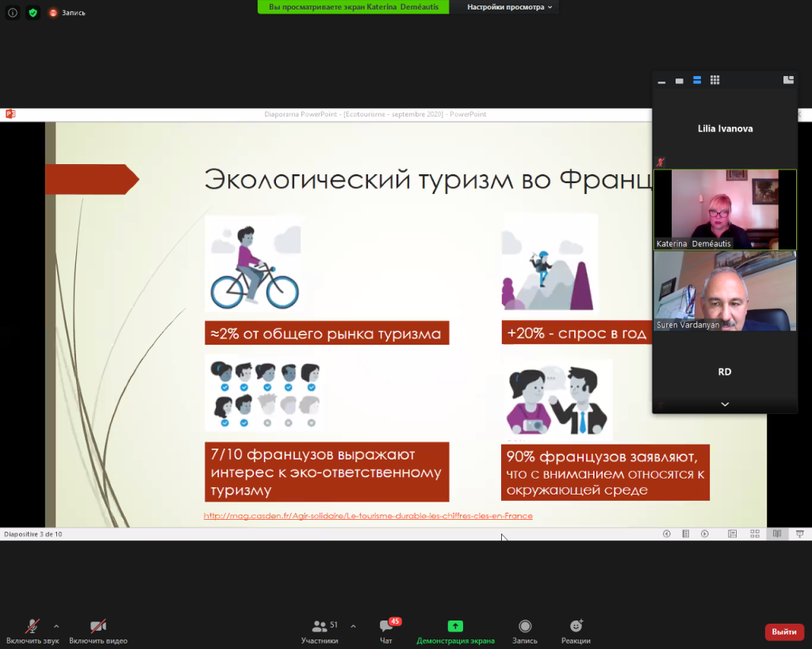Click the meeting information icon

tap(13, 13)
